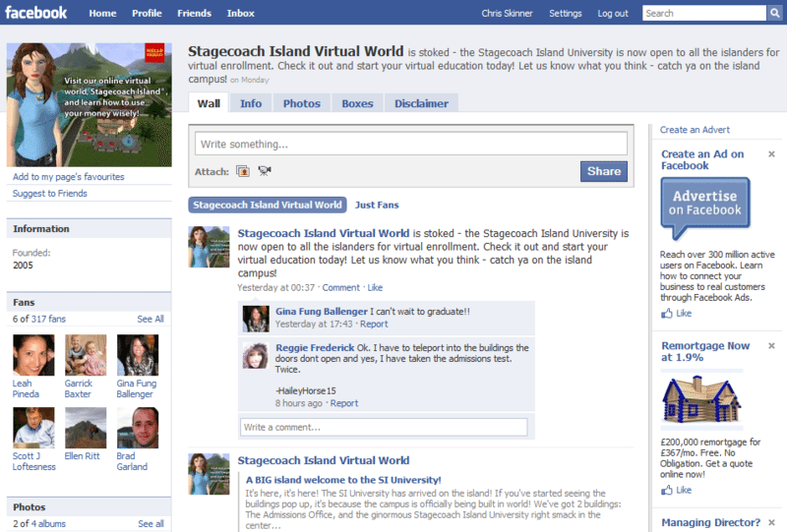Screen dimensions: 787x532
Task: Open Remortgage Now at 1.9% heading
Action: (705, 351)
